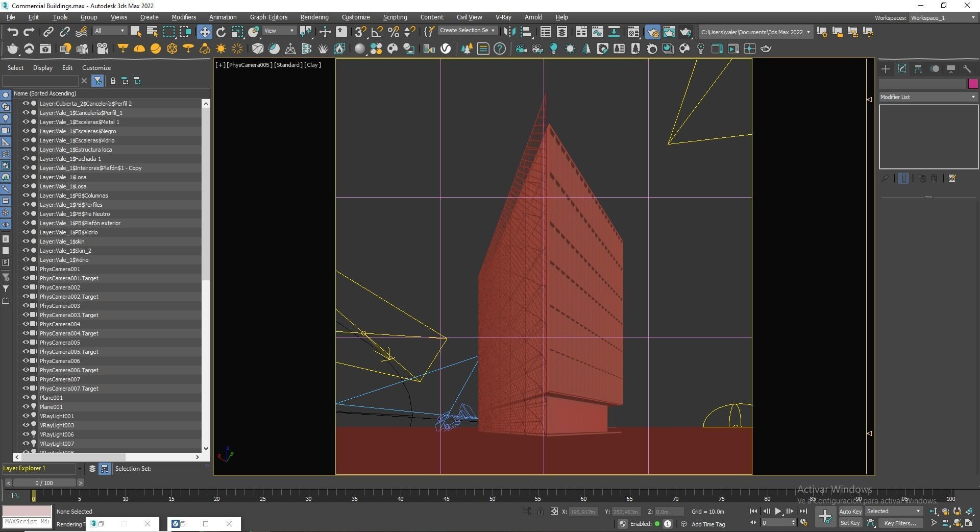Toggle the Selection Lock padlock

pos(541,512)
